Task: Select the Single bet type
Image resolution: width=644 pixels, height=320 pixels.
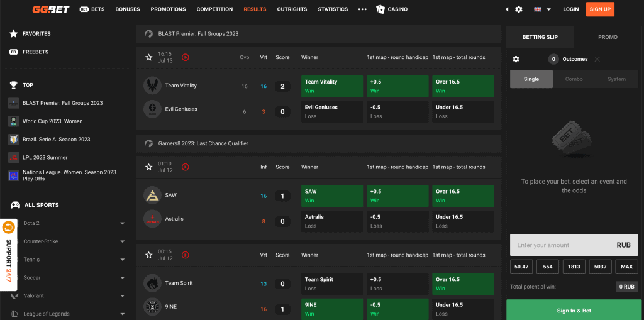Action: coord(531,79)
